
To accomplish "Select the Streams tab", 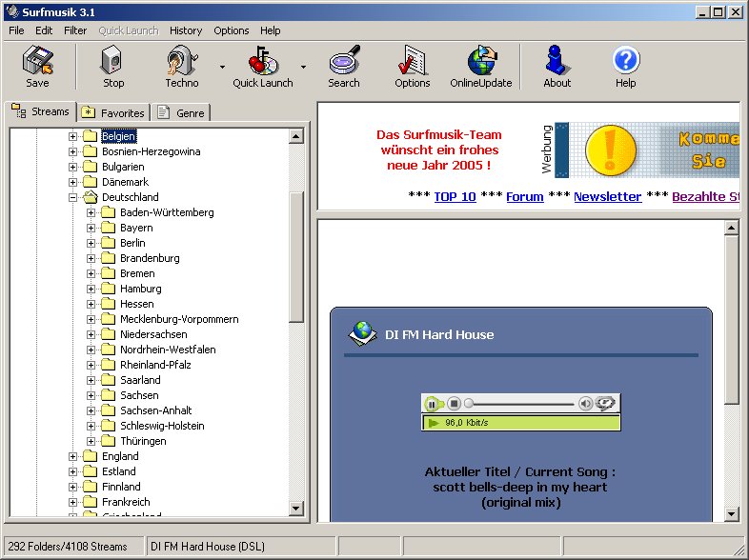I will [x=40, y=111].
